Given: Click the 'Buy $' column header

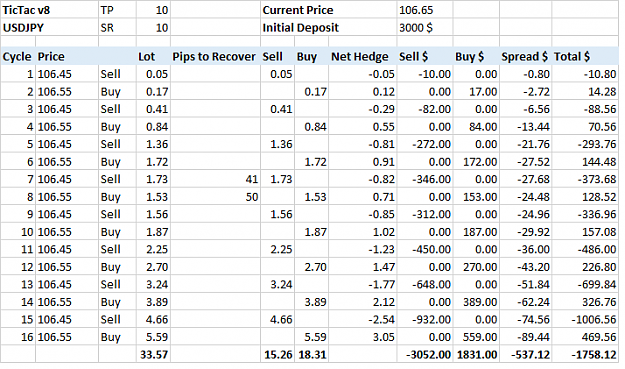Looking at the screenshot, I should pyautogui.click(x=476, y=57).
